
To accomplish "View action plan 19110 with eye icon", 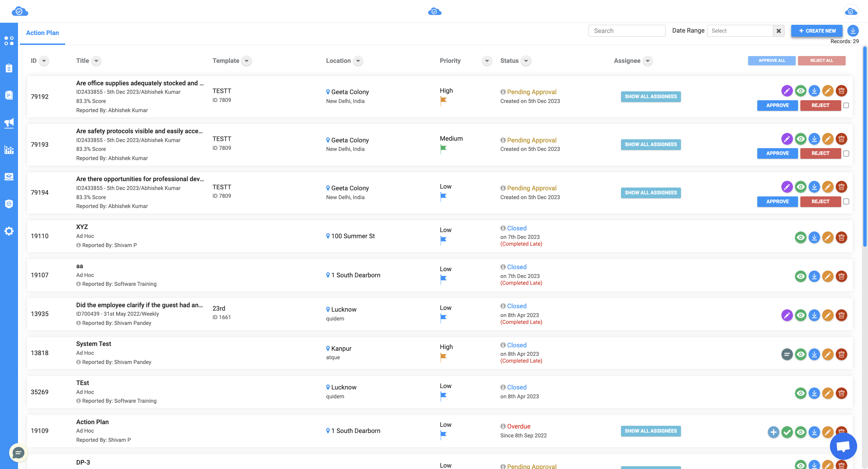I will [x=800, y=237].
